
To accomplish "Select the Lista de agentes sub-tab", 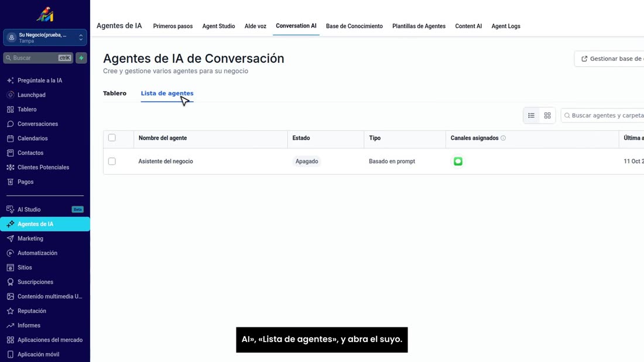I will coord(167,93).
